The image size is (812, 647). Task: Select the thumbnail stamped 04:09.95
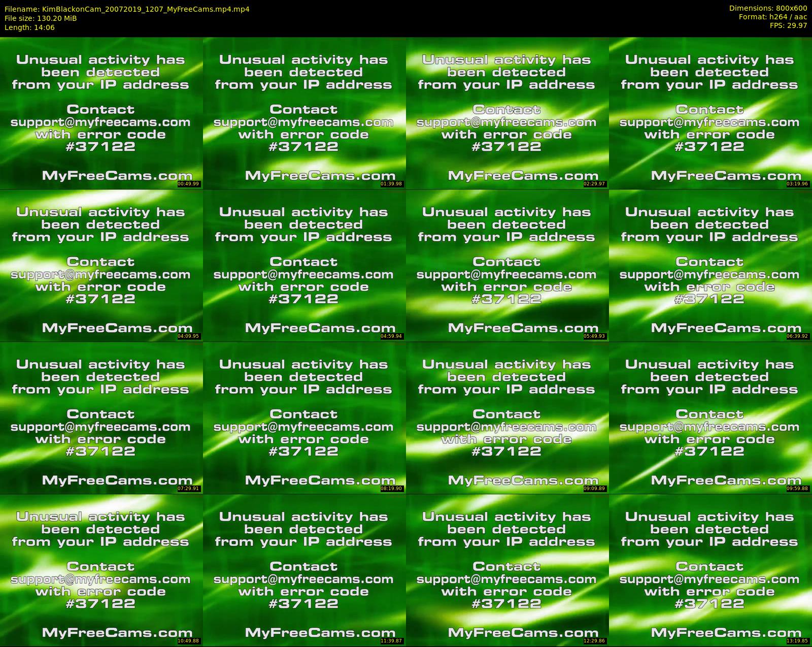(101, 265)
